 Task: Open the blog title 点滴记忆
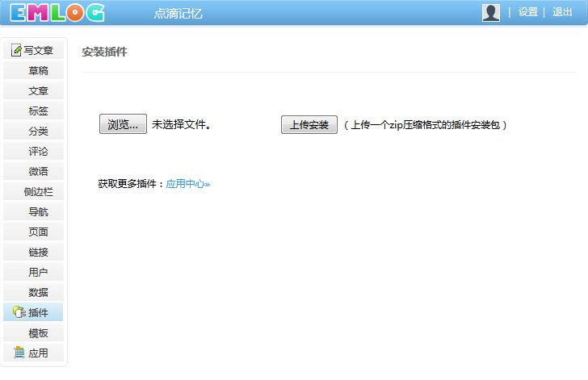coord(178,13)
